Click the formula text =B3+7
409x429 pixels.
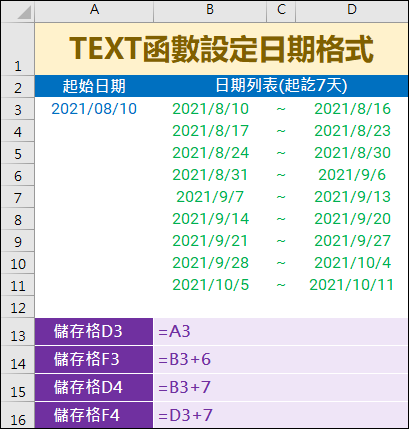184,388
